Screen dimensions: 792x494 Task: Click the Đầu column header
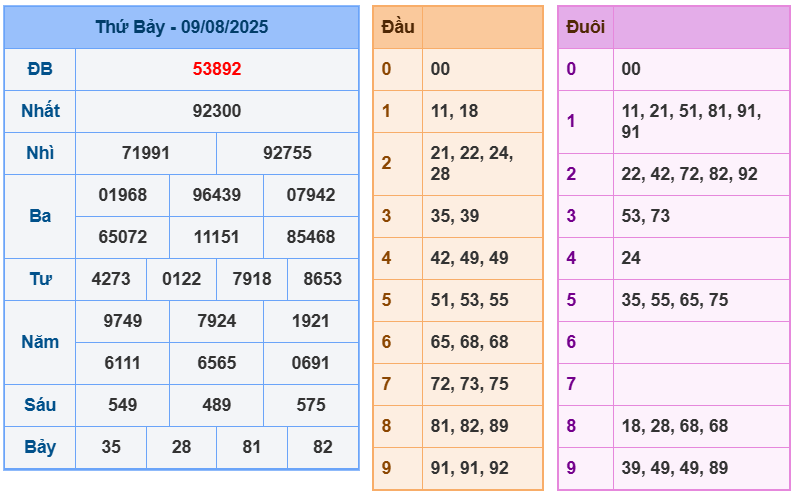(397, 27)
